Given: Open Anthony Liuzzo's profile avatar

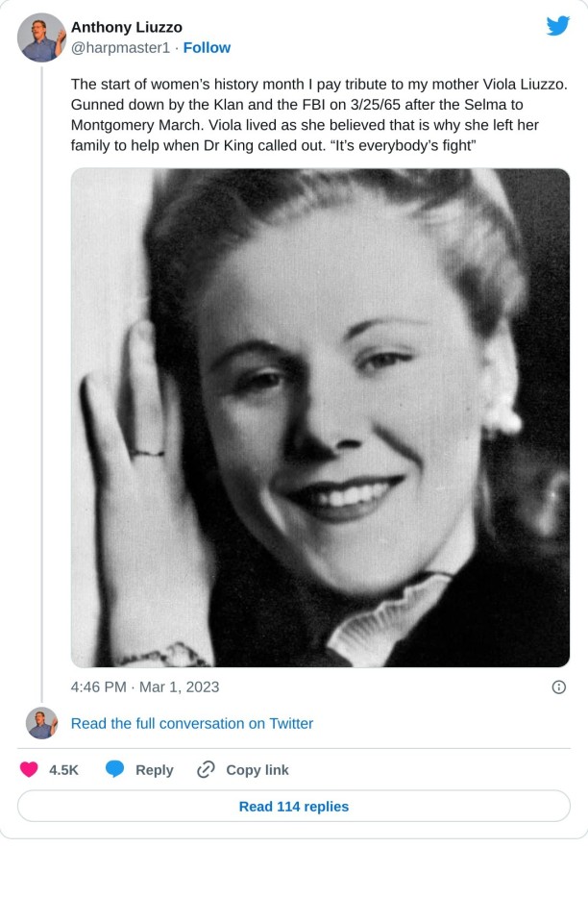Looking at the screenshot, I should [x=41, y=37].
